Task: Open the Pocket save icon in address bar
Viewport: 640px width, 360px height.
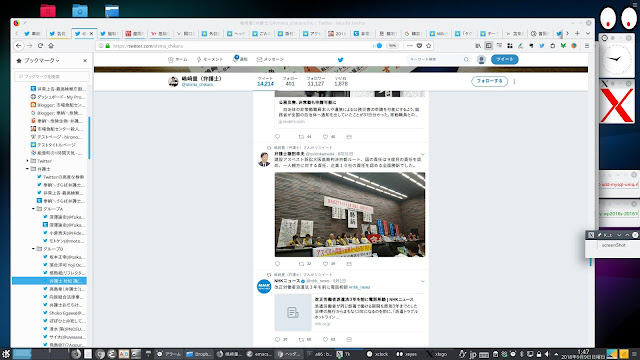Action: [x=419, y=46]
